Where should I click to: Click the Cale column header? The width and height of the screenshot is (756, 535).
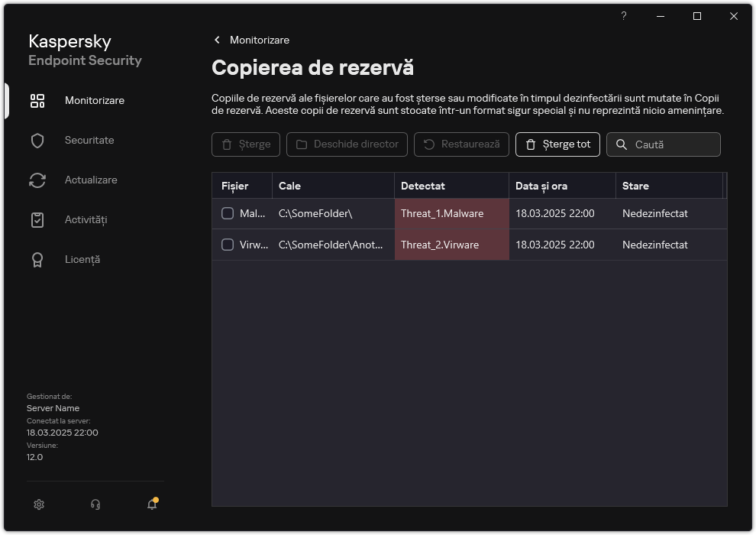[332, 186]
